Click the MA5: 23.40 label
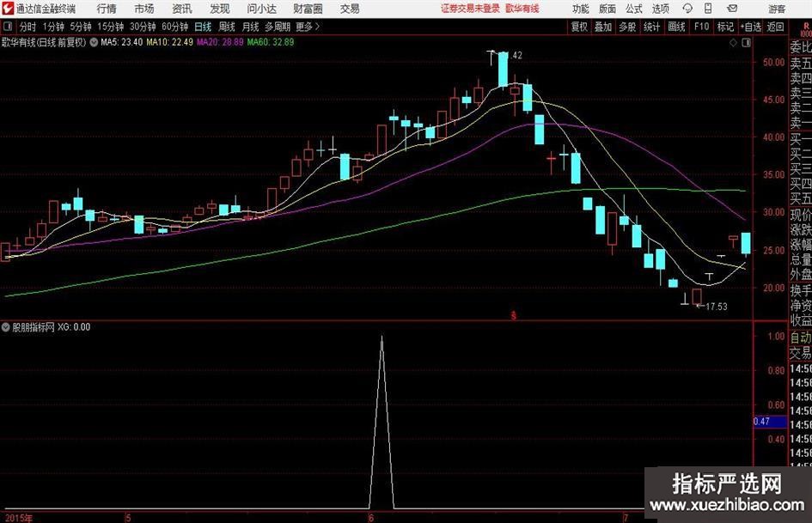The width and height of the screenshot is (812, 523). click(121, 42)
